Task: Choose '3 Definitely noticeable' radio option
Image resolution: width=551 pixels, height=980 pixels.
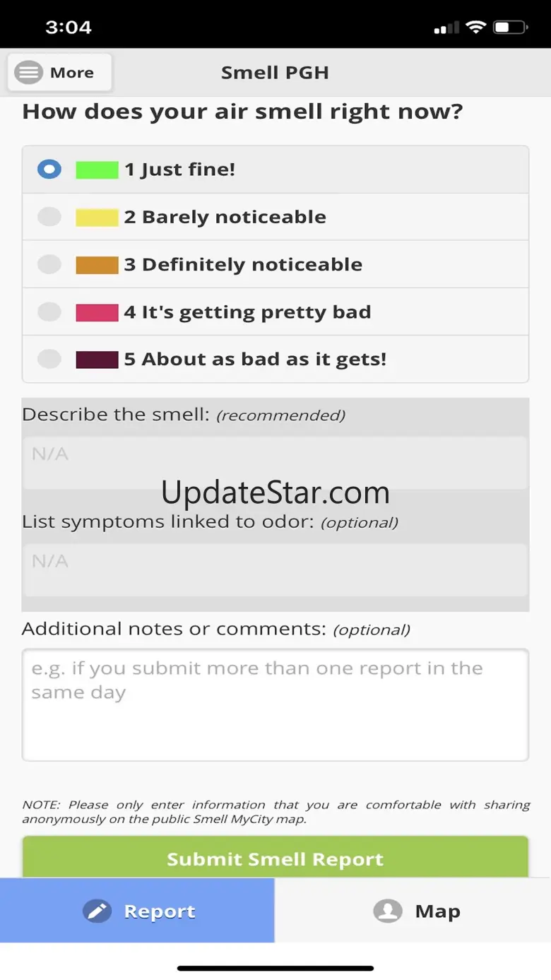Action: point(49,264)
